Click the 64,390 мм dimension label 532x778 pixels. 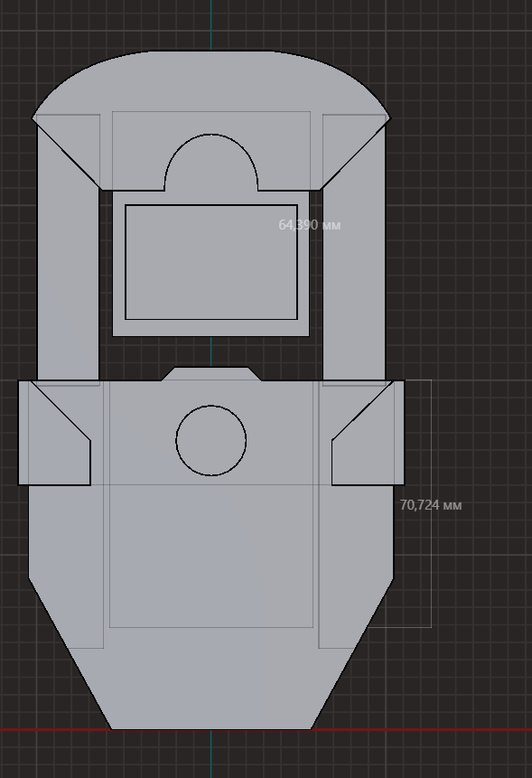pyautogui.click(x=310, y=225)
